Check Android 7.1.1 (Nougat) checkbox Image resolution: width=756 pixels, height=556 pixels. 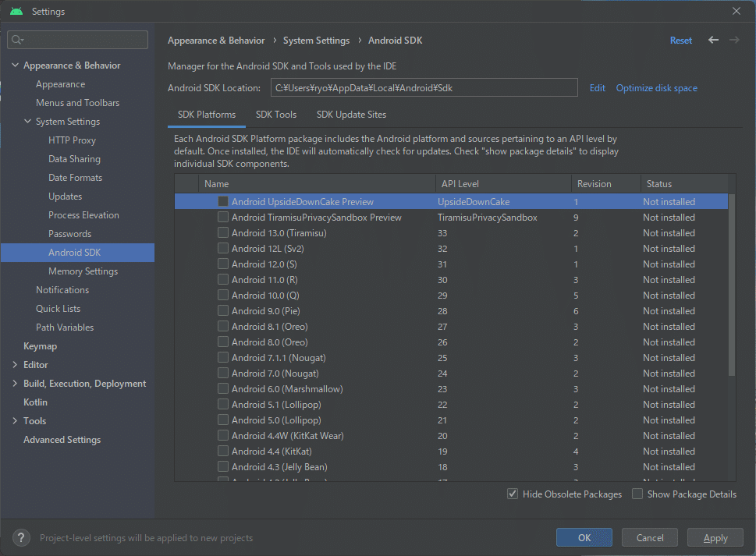(x=223, y=357)
